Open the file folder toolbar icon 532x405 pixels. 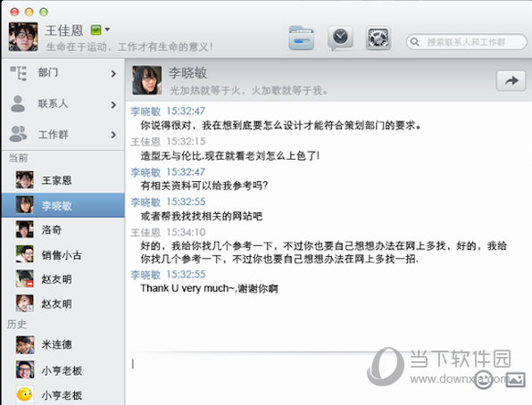click(x=302, y=38)
